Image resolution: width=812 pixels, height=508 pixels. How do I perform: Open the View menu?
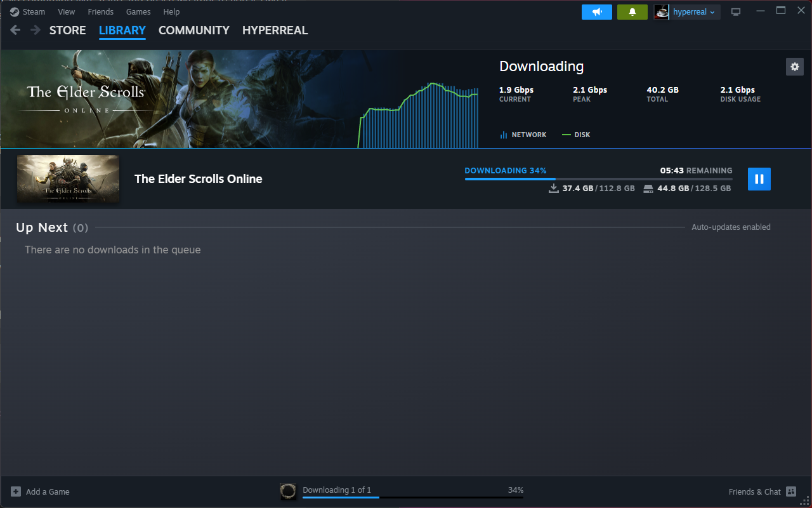pos(66,11)
